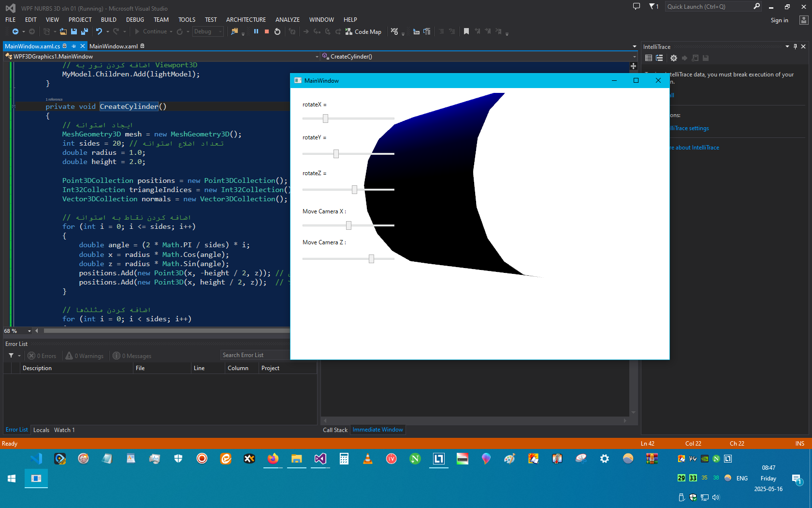Open the IntelliTrace settings link
The width and height of the screenshot is (812, 508).
pyautogui.click(x=690, y=128)
